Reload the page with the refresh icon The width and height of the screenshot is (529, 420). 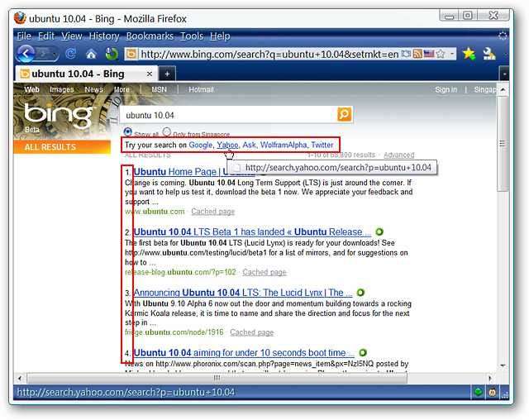coord(70,55)
